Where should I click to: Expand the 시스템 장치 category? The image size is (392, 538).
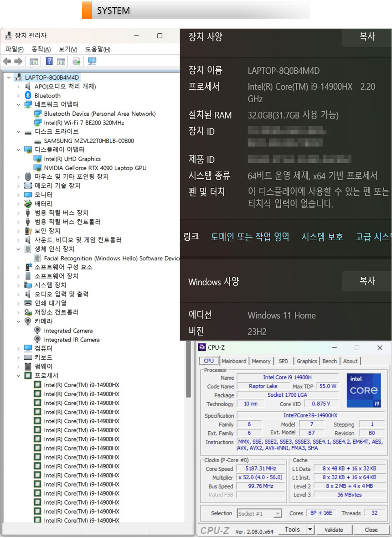tap(18, 285)
